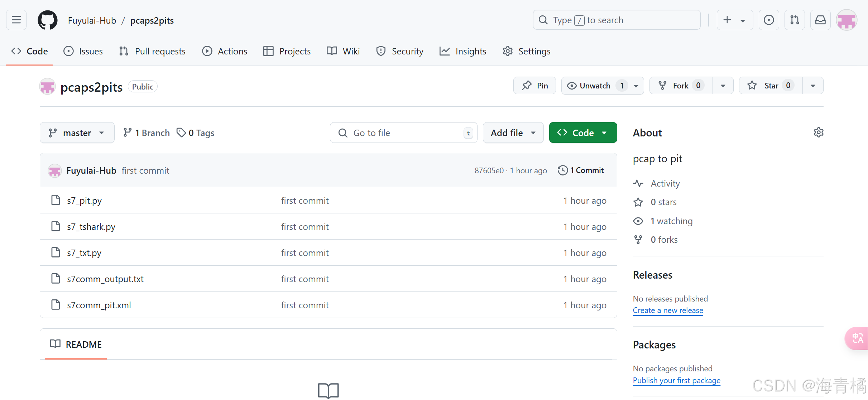This screenshot has width=868, height=400.
Task: Click the star icon next to 0 stars
Action: (x=638, y=202)
